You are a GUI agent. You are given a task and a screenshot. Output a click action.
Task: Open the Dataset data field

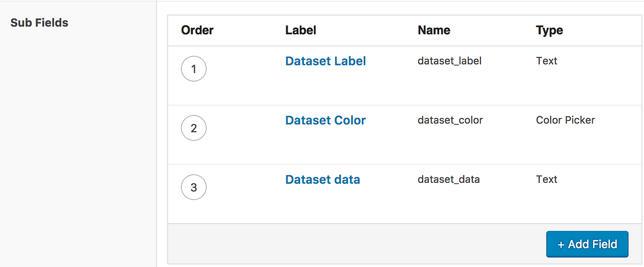point(323,180)
